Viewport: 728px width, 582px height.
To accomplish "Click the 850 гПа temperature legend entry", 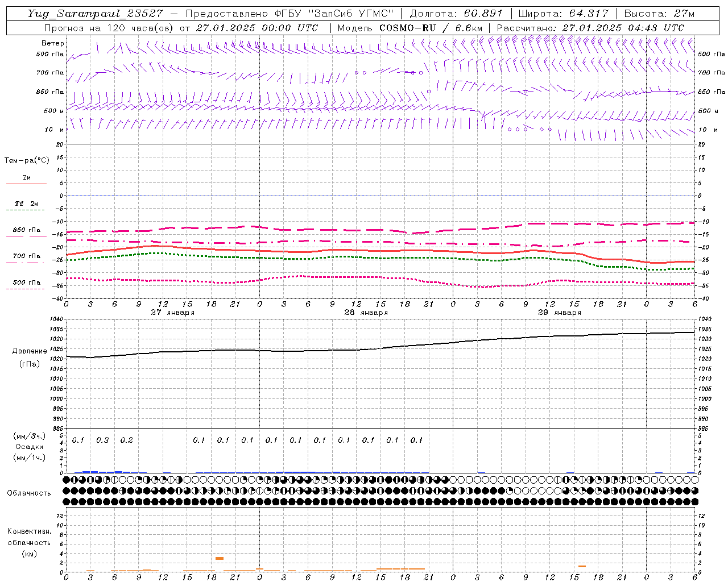I will tap(26, 232).
